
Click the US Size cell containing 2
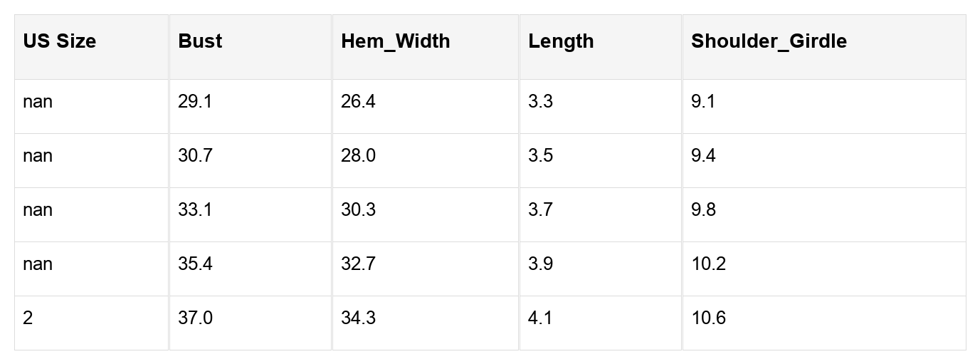pyautogui.click(x=28, y=318)
